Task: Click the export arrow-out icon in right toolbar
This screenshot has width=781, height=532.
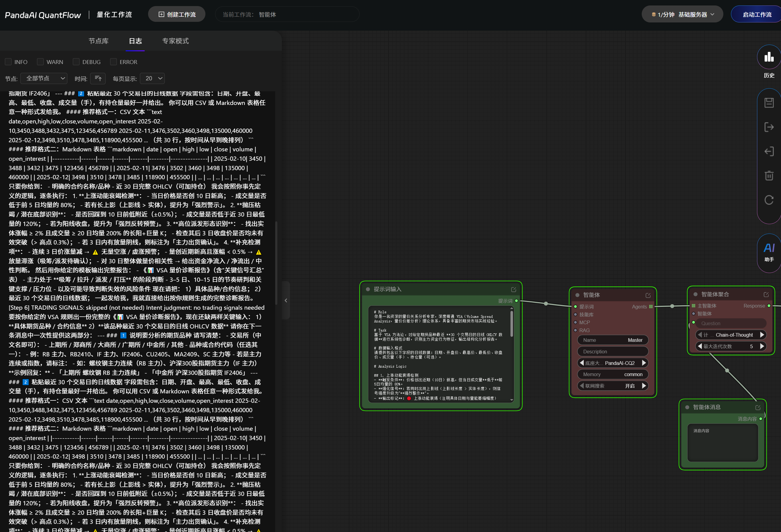Action: (x=769, y=127)
